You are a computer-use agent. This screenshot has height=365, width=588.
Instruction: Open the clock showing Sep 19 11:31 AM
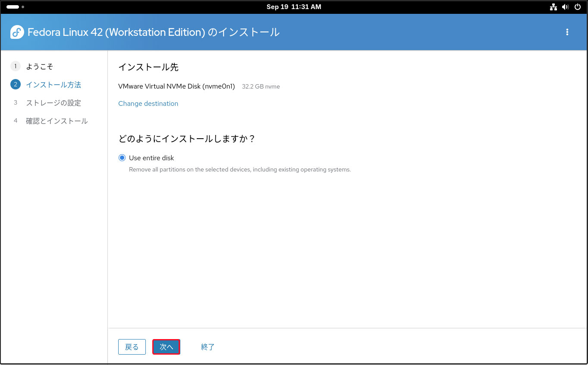294,7
